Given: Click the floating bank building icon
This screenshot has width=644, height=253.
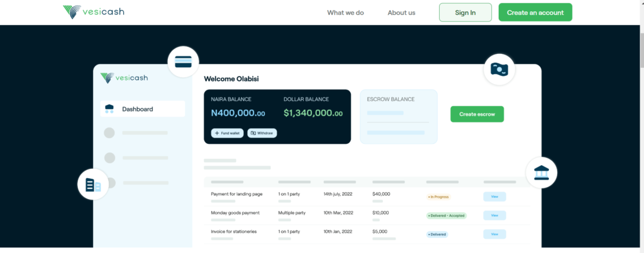Looking at the screenshot, I should tap(541, 172).
